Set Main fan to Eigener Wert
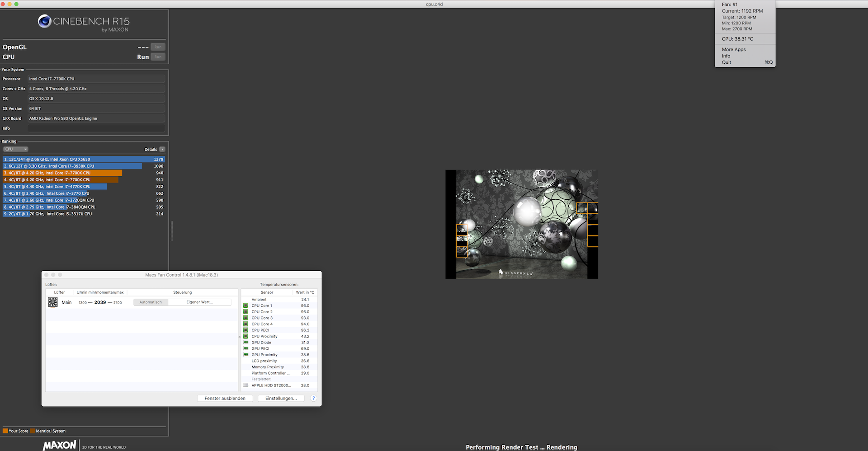The image size is (868, 451). [x=199, y=302]
